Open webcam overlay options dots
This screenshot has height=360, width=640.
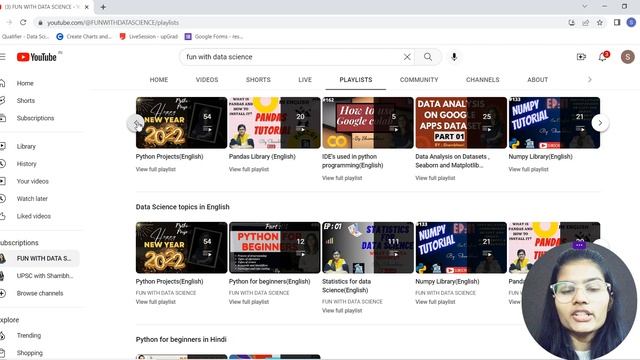pos(579,245)
